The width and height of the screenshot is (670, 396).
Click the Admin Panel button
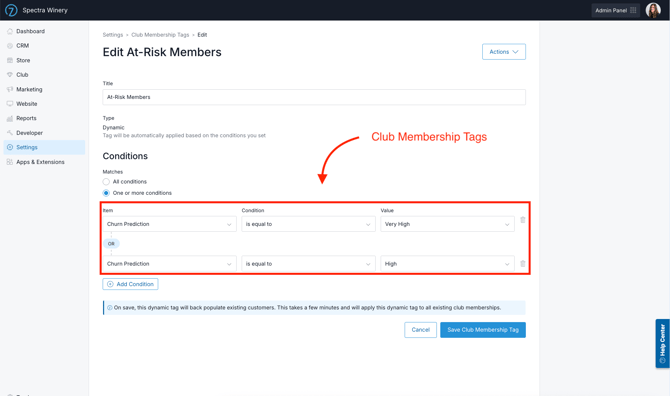pyautogui.click(x=615, y=10)
